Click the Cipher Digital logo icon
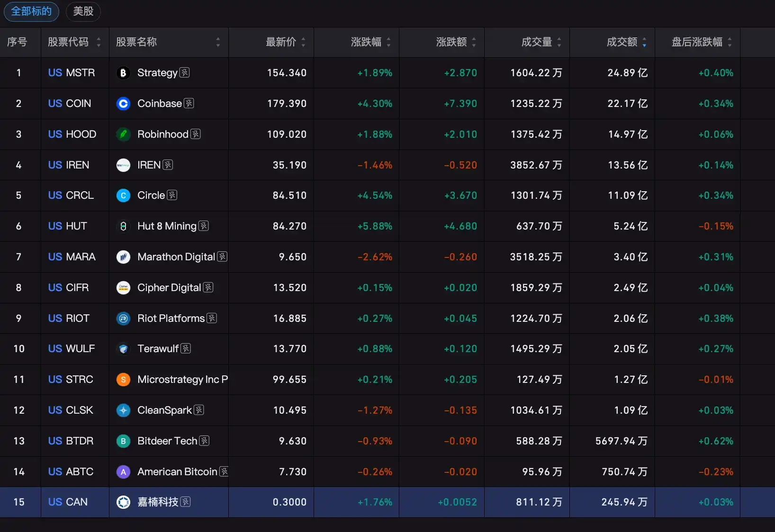The image size is (775, 532). pos(123,288)
